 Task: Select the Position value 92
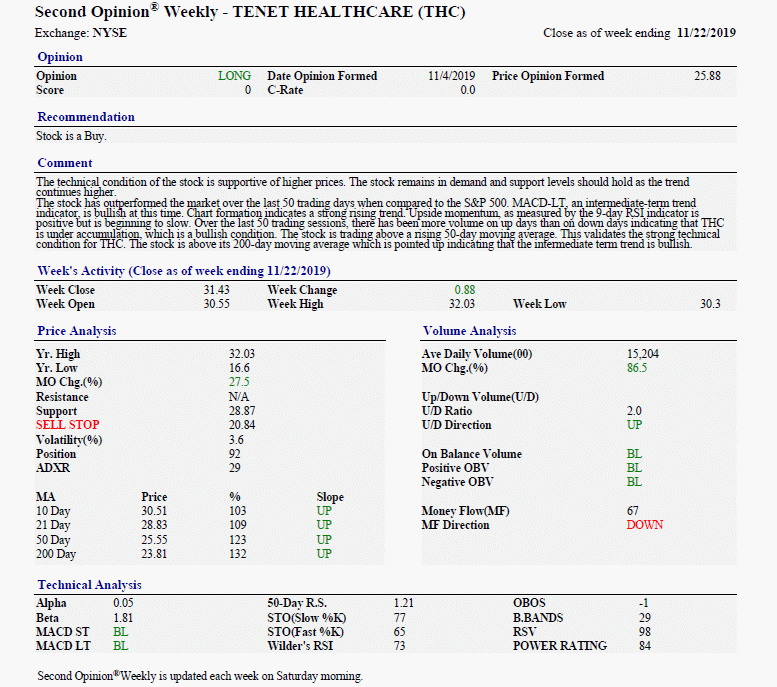point(234,454)
